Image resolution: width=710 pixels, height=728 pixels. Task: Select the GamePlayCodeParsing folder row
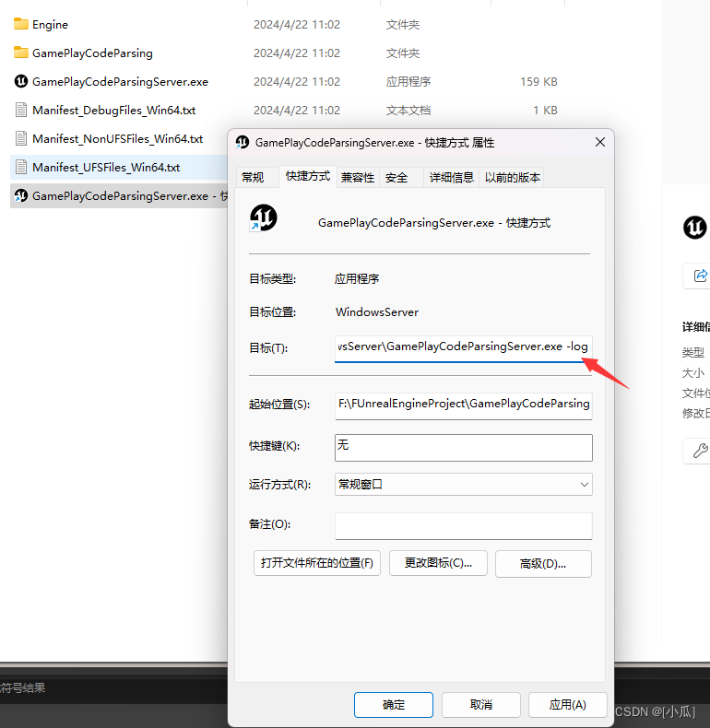(x=92, y=53)
